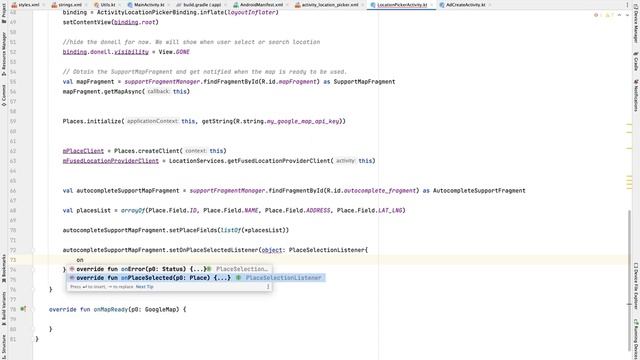Click the PlaceSelectionListener type name in the code
The height and width of the screenshot is (360, 640).
click(327, 250)
